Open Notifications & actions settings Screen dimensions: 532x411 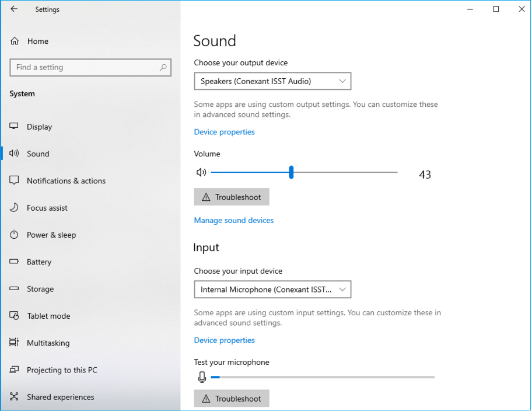(66, 181)
